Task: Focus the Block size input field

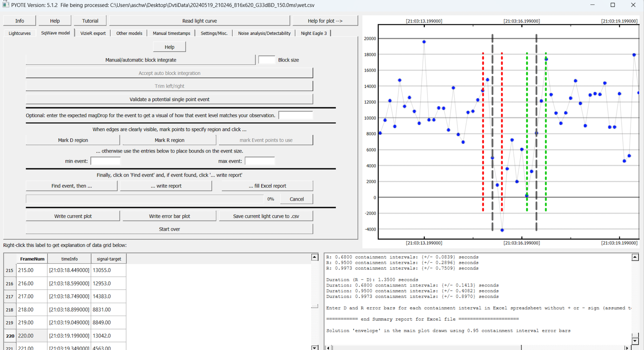Action: (x=267, y=60)
